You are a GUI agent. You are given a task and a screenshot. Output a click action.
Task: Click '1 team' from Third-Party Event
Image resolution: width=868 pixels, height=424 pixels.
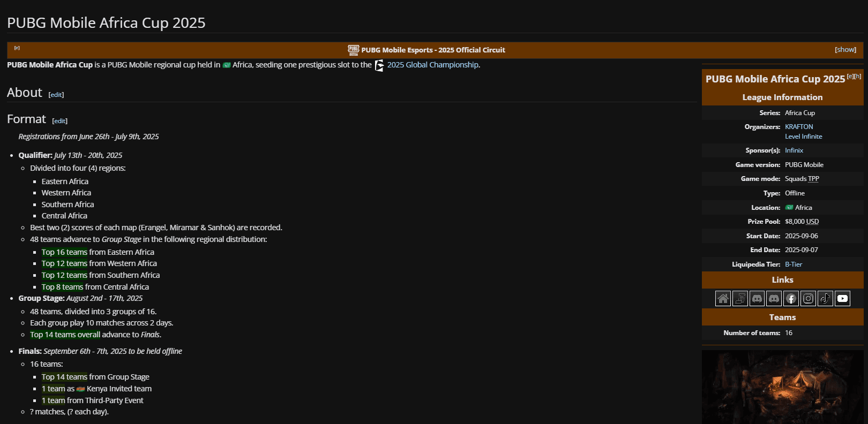53,400
